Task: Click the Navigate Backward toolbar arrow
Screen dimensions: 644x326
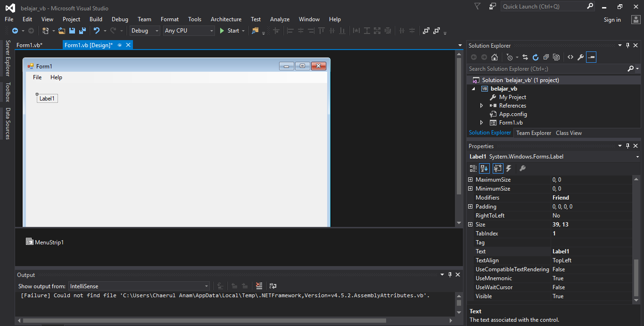Action: point(15,31)
